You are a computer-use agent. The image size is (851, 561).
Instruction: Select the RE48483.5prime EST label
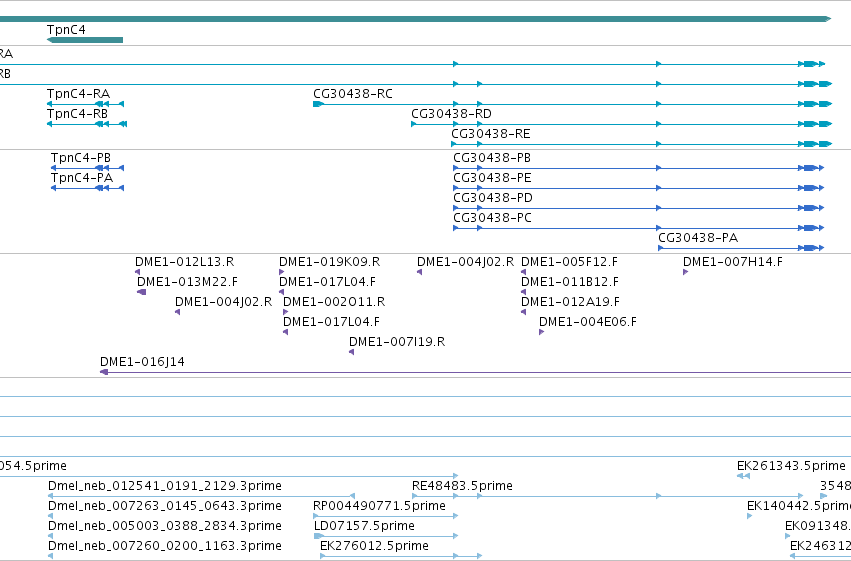tap(462, 486)
